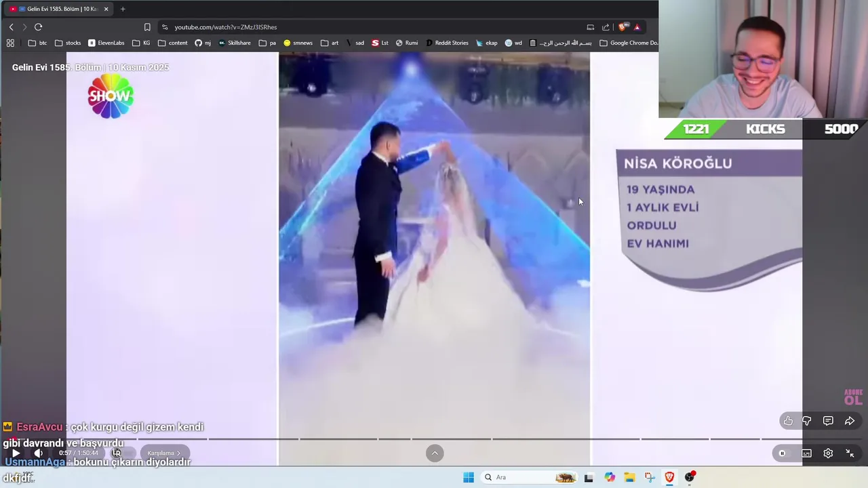Open the site information icon beside the URL
868x488 pixels.
point(165,27)
